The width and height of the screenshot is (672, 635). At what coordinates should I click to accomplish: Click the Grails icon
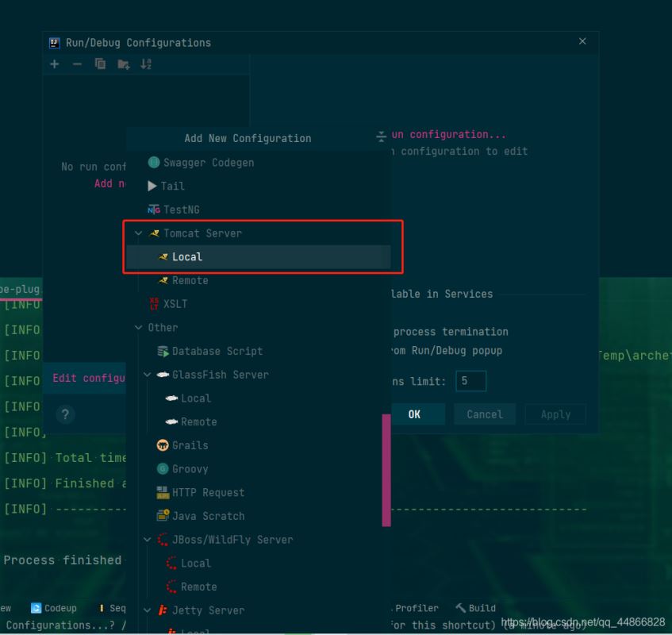coord(163,445)
